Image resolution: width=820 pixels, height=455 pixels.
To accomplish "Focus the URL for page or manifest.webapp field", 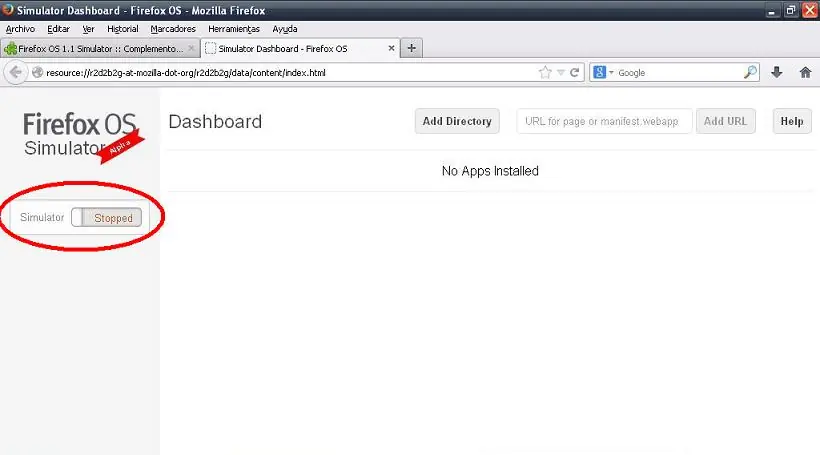I will tap(605, 121).
